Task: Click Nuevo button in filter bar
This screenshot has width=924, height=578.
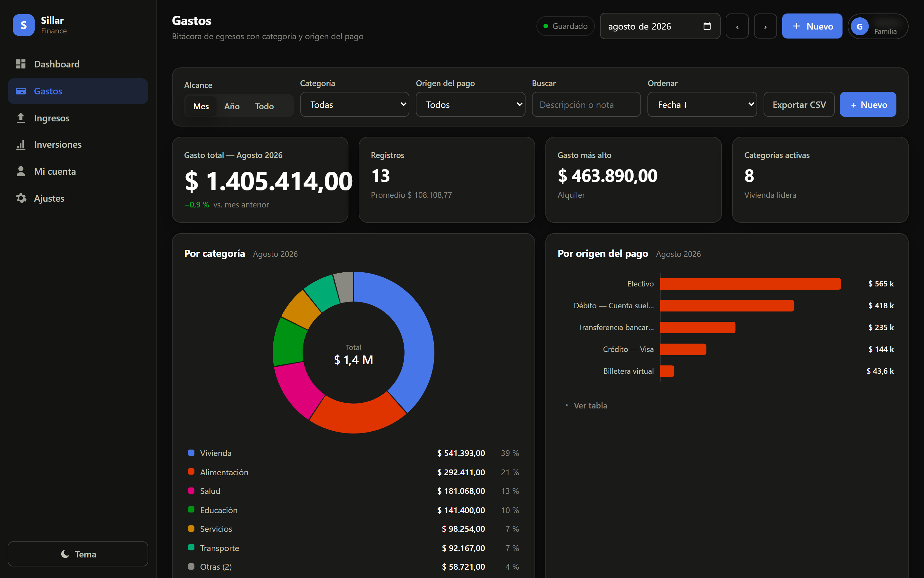Action: [x=868, y=104]
